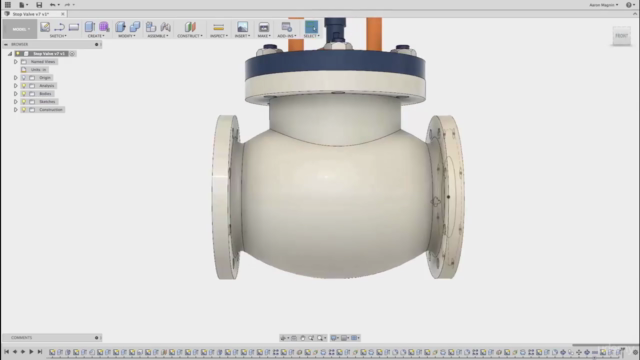Image resolution: width=640 pixels, height=360 pixels.
Task: Select the Combine bodies tool icon
Action: (135, 27)
